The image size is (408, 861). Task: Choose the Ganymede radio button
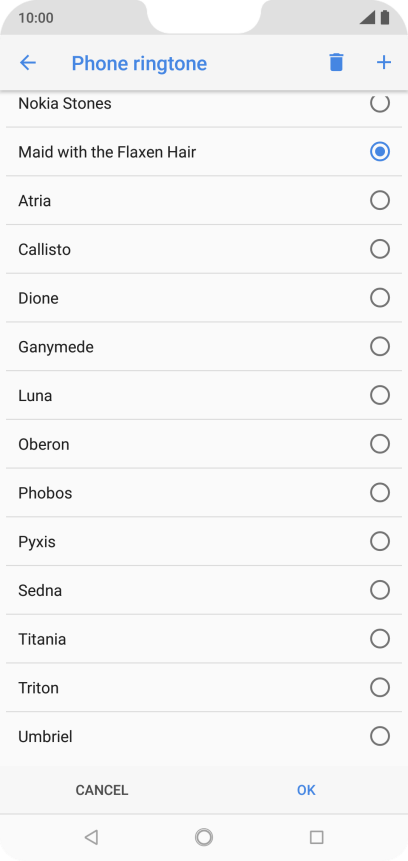coord(380,346)
